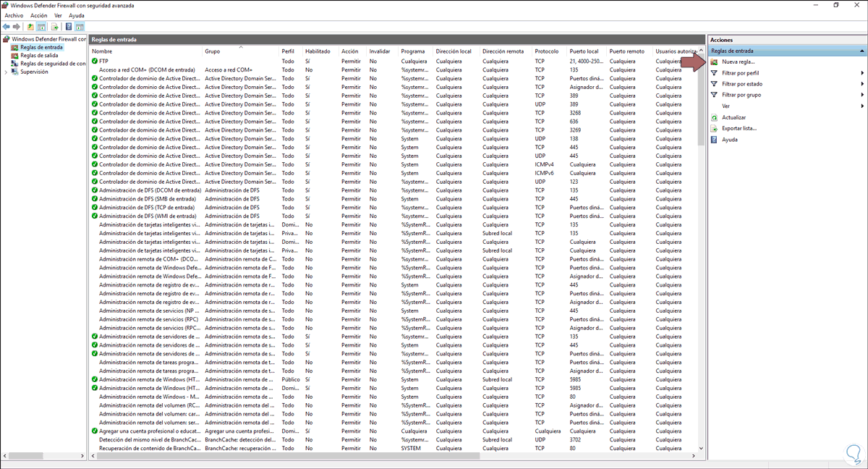This screenshot has width=868, height=469.
Task: Toggle the action pane toolbar icon
Action: click(x=80, y=27)
